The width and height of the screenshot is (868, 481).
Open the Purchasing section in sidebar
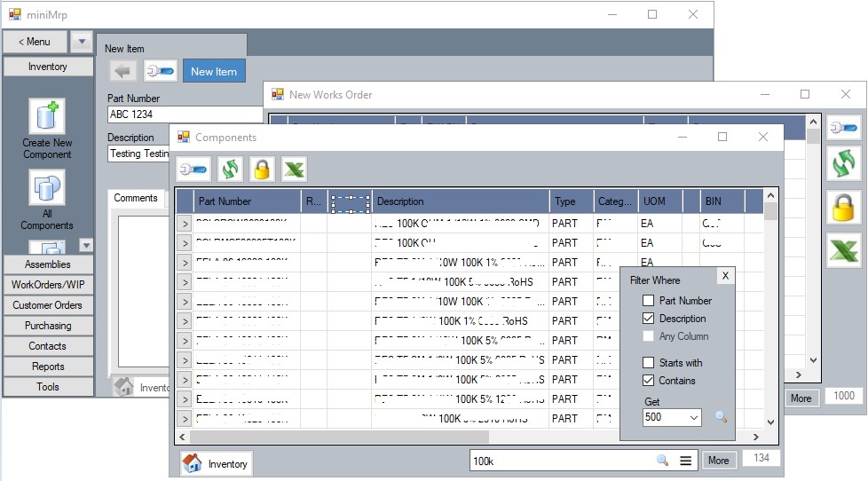pos(48,326)
